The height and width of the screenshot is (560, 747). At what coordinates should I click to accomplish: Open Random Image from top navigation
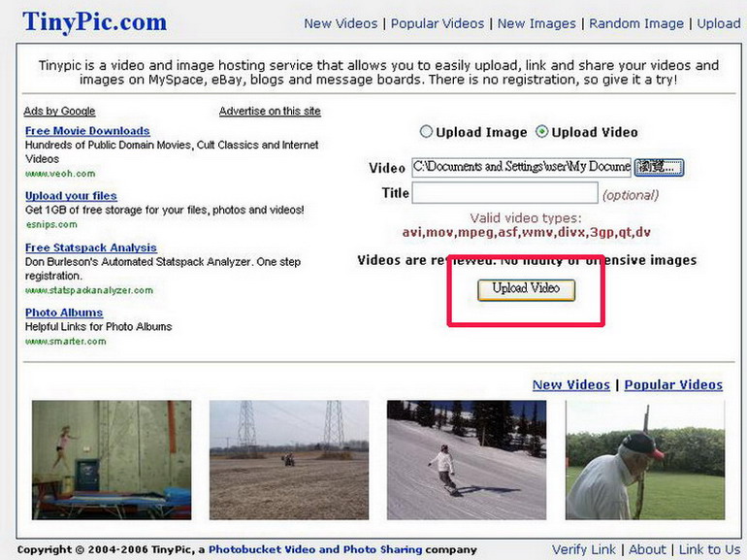click(636, 23)
